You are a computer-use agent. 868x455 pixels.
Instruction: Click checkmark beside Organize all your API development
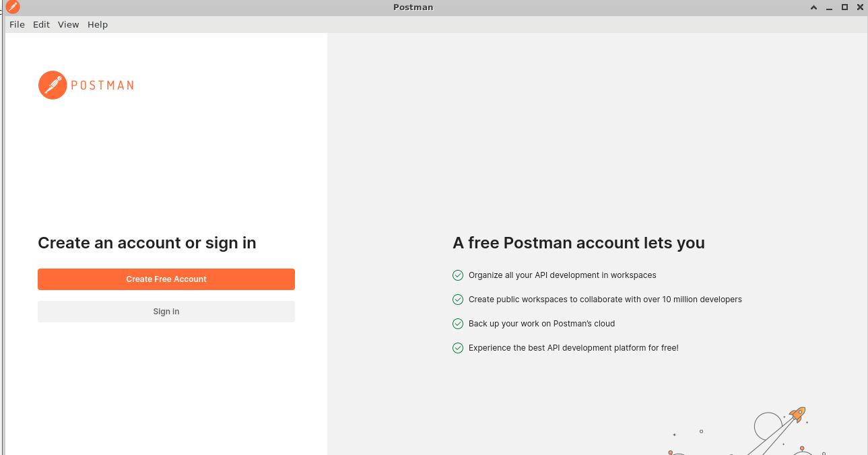pyautogui.click(x=458, y=275)
